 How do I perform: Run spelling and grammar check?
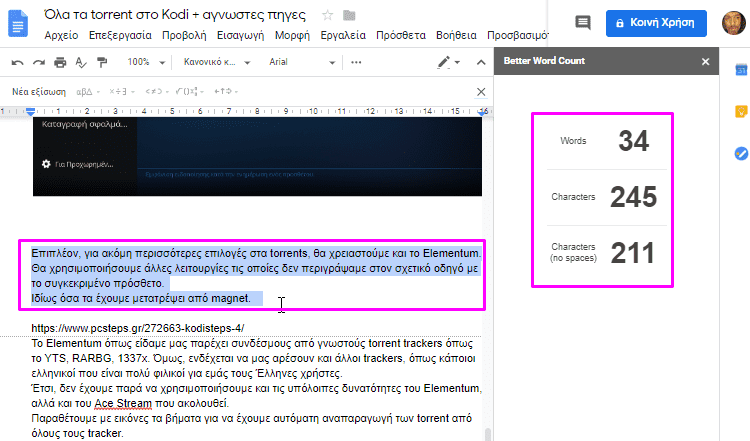coord(81,62)
